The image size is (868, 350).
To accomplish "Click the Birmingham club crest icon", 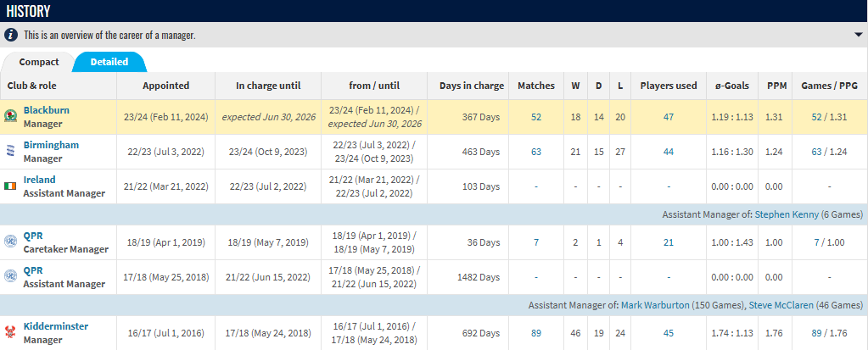I will tap(10, 152).
